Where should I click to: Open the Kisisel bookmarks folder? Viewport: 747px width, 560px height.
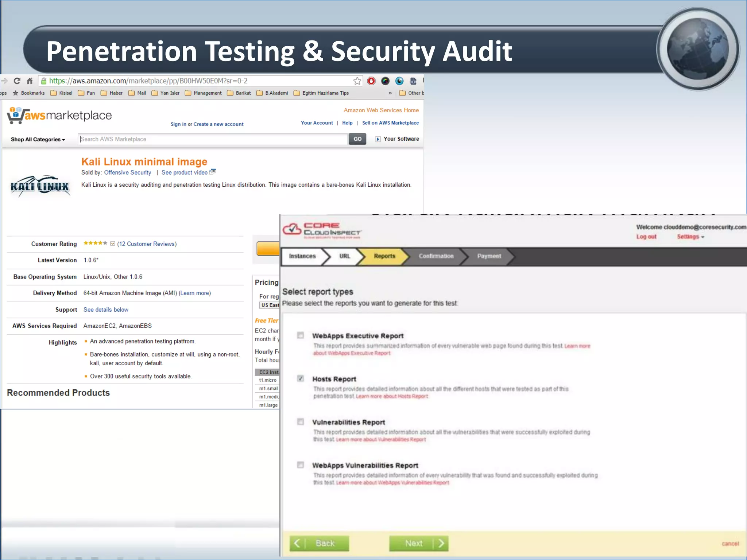[x=61, y=93]
